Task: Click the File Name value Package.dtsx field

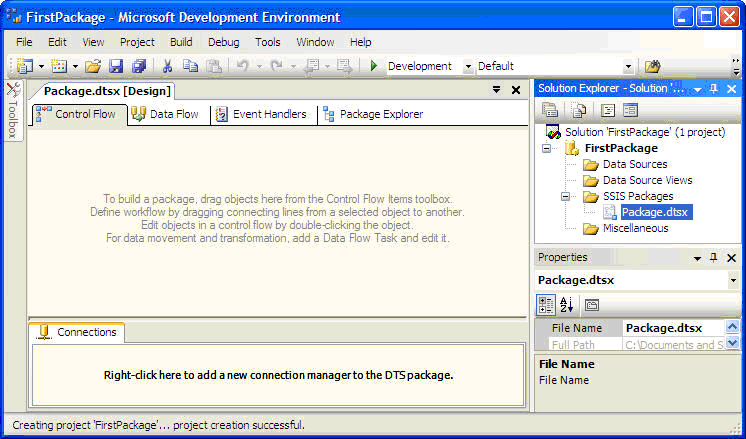Action: click(673, 328)
